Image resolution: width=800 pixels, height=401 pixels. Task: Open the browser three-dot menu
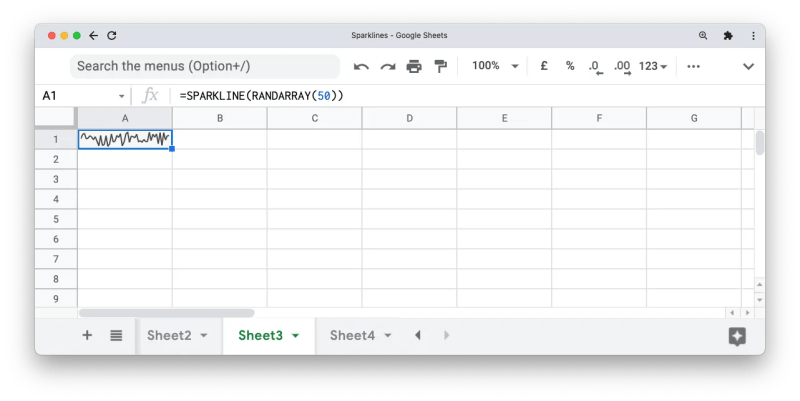pos(753,35)
